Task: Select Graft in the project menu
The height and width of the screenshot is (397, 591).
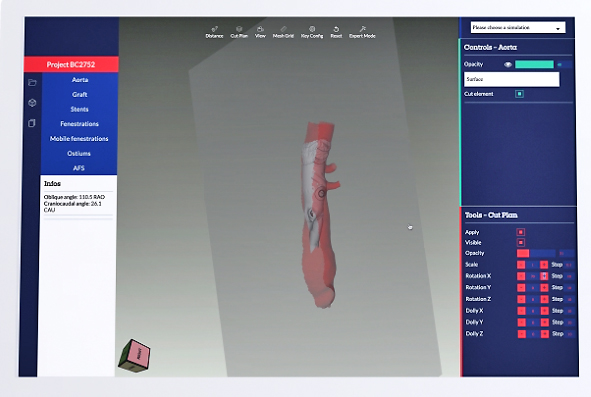Action: pyautogui.click(x=80, y=95)
